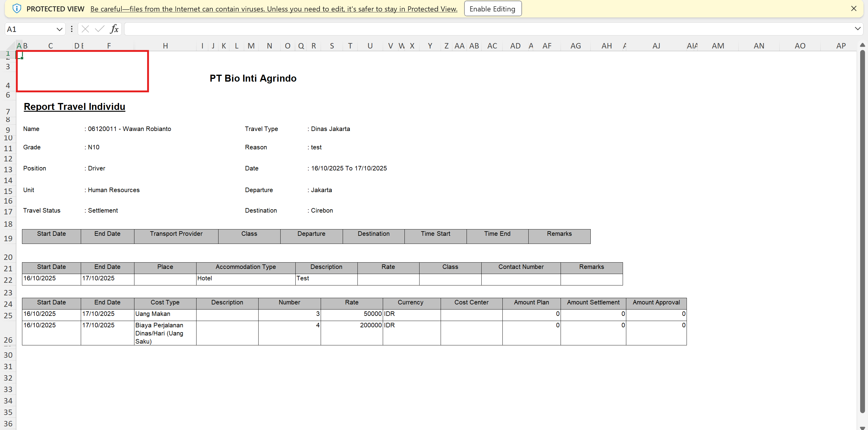
Task: Select the Report Travel Individu title cell
Action: click(x=74, y=107)
